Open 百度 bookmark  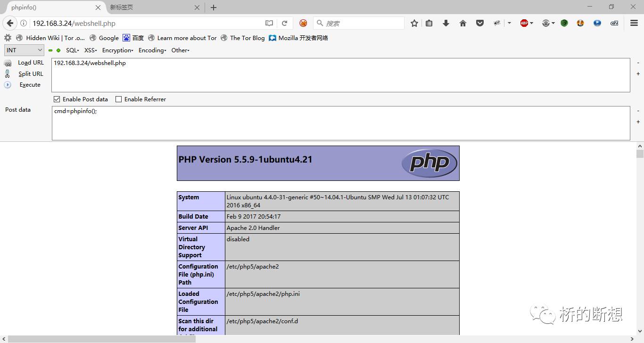pyautogui.click(x=133, y=38)
